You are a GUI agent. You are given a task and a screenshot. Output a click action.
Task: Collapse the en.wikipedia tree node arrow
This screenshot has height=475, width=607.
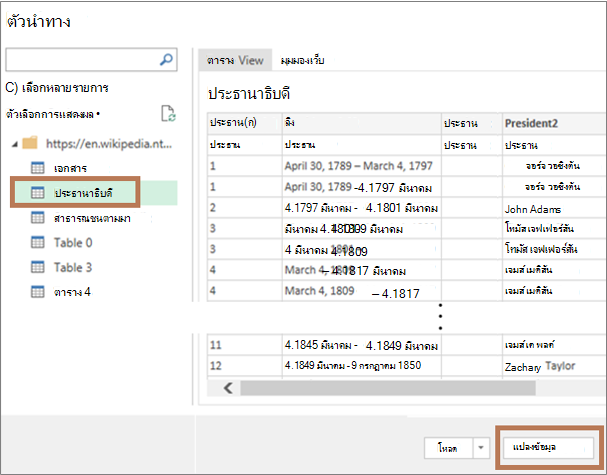coord(15,144)
